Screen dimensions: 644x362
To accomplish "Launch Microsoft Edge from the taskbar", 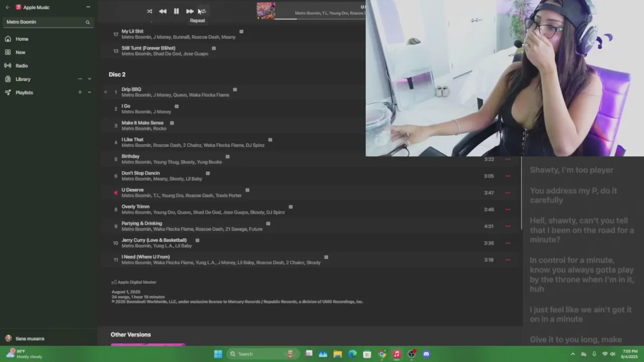I will click(x=352, y=354).
